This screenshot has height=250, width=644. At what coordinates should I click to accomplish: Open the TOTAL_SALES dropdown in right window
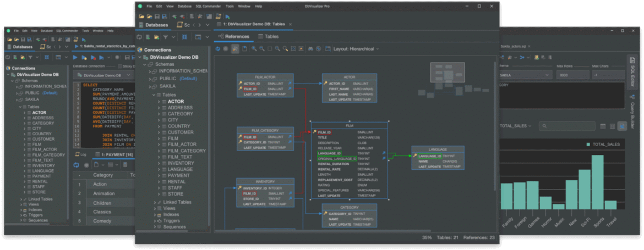pyautogui.click(x=515, y=126)
